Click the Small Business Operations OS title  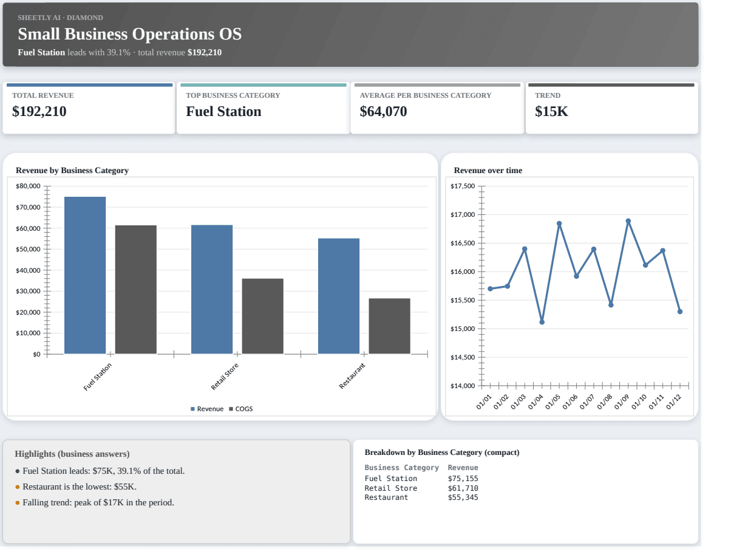tap(129, 34)
